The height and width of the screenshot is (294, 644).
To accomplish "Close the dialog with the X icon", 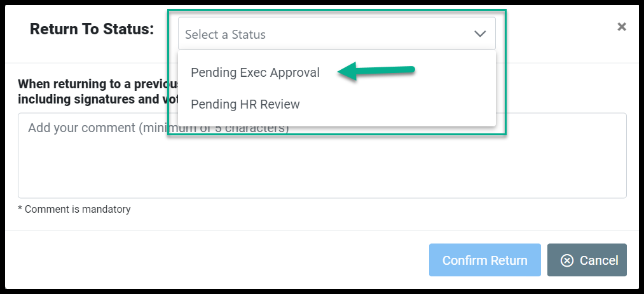I will 622,27.
